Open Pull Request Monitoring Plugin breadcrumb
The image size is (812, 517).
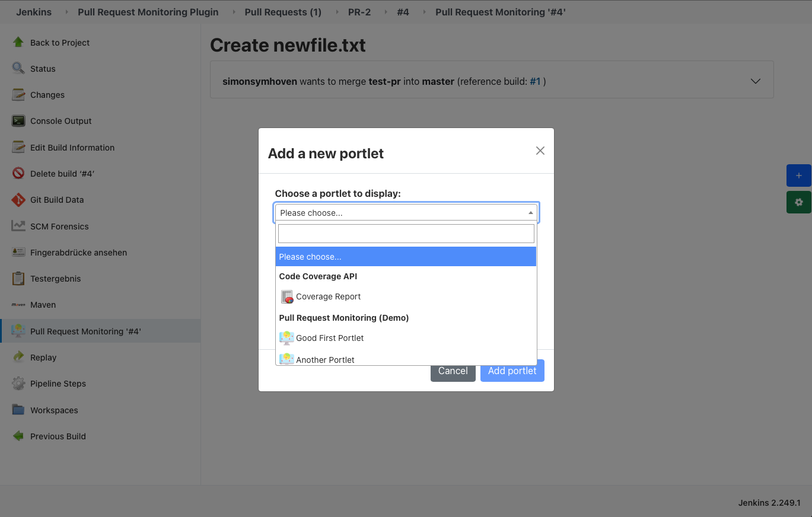(x=148, y=12)
